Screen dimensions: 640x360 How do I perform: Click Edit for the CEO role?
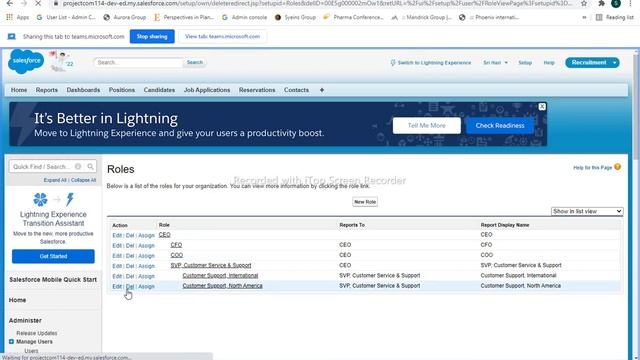coord(117,236)
